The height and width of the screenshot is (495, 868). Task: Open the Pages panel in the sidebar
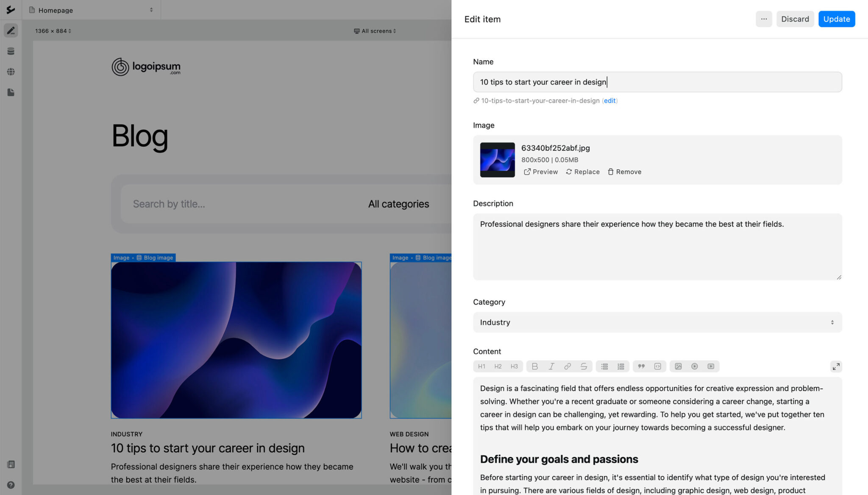click(10, 92)
